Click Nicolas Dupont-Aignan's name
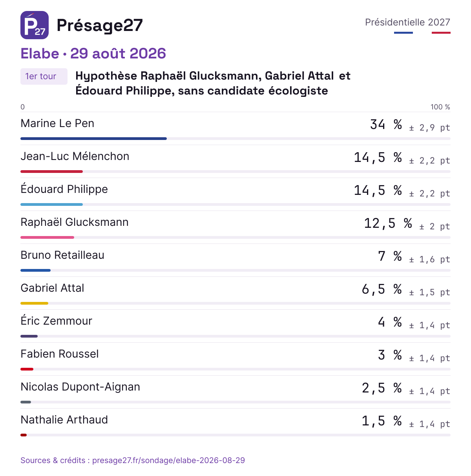The width and height of the screenshot is (471, 476). [x=80, y=387]
